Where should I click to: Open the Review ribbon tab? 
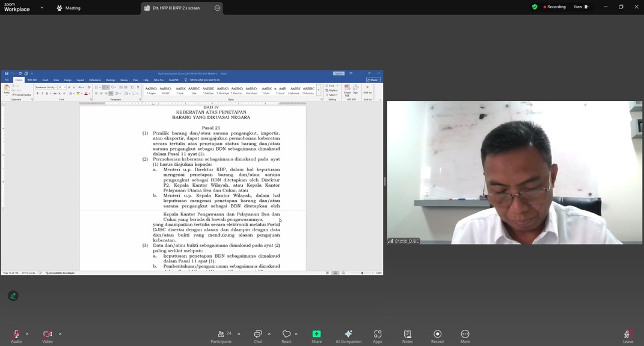click(x=124, y=80)
